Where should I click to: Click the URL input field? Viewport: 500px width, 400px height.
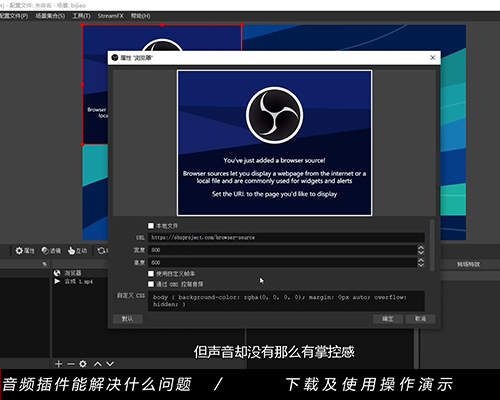(286, 237)
